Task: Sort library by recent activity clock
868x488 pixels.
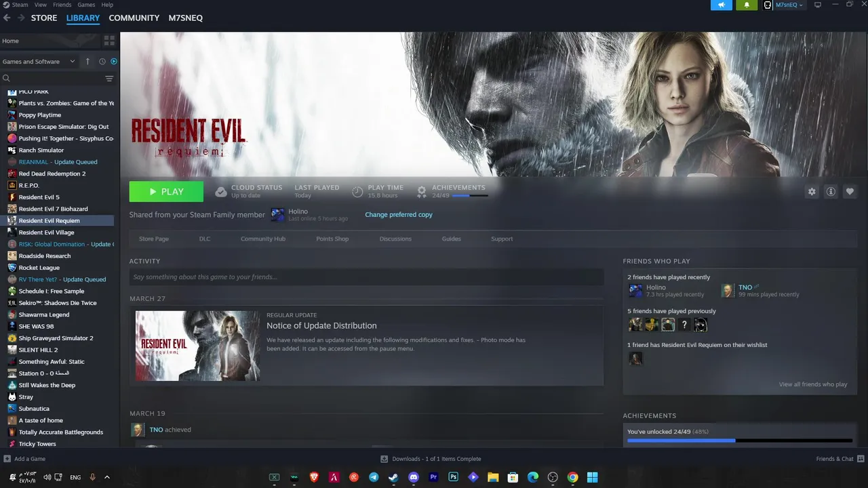Action: (102, 62)
